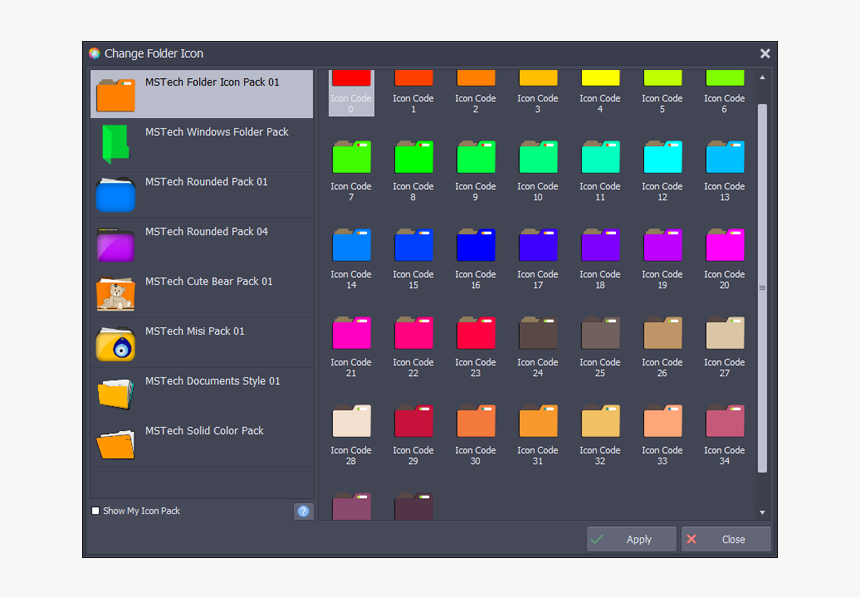Click the MSTech Documents Style 01 folder icon

pos(115,392)
